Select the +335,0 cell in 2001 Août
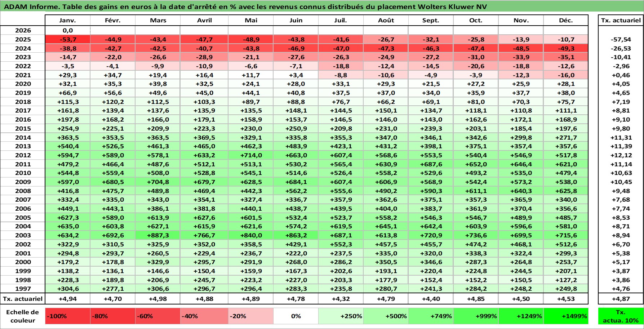644x329 pixels. coord(386,253)
